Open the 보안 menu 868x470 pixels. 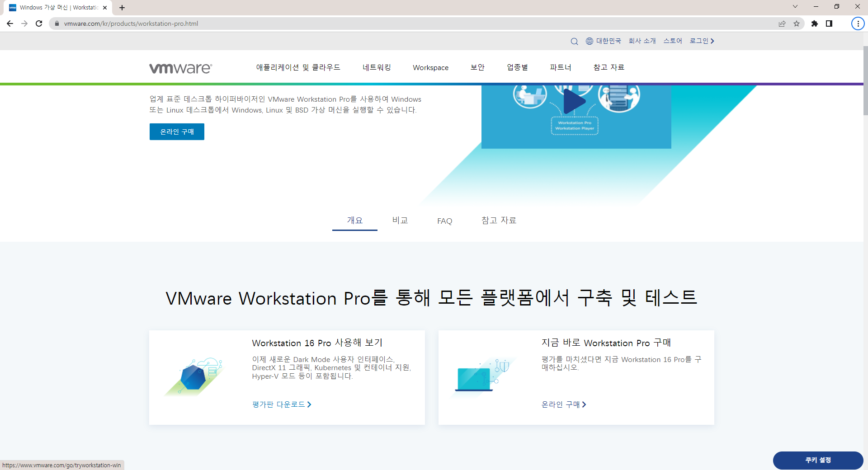(x=477, y=67)
